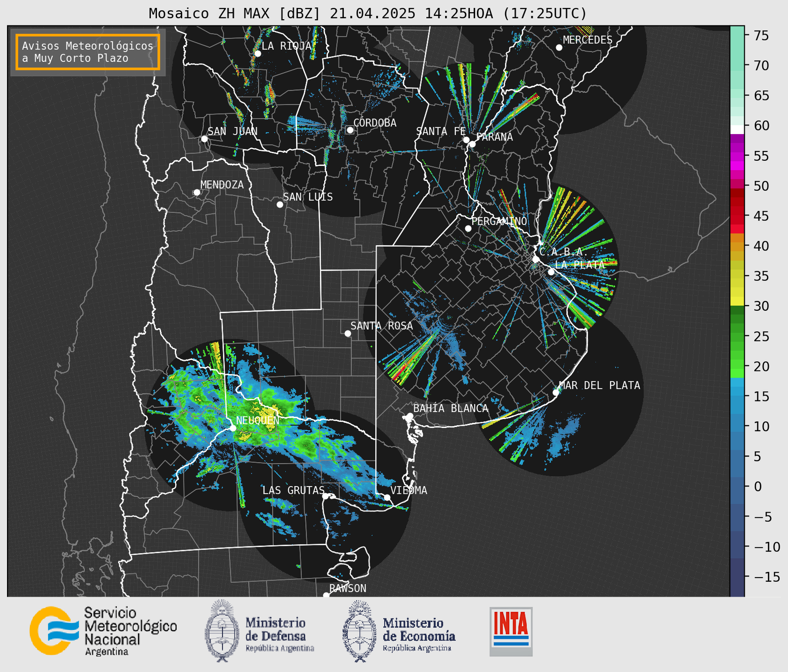Select the LA PLATA city label

(x=580, y=265)
